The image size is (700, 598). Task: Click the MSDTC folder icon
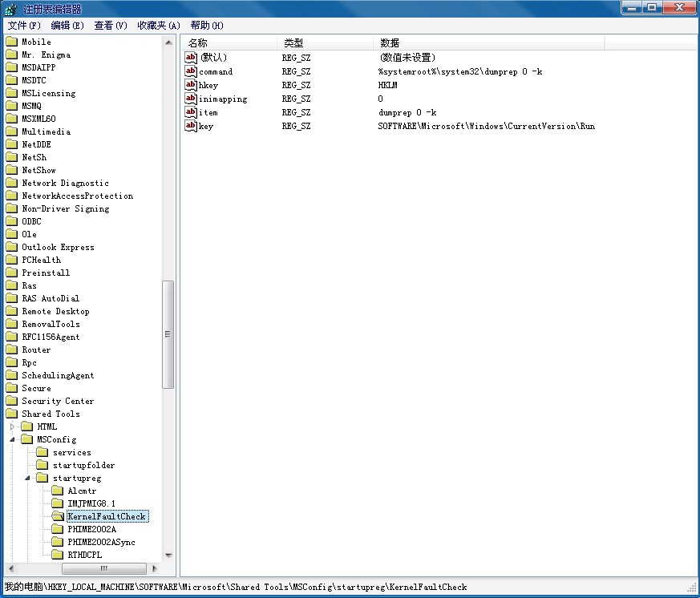point(11,80)
